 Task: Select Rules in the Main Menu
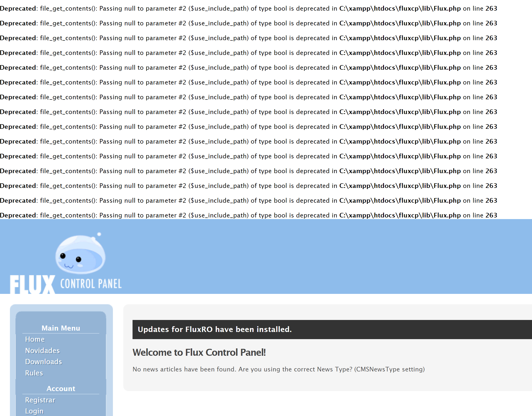[34, 373]
